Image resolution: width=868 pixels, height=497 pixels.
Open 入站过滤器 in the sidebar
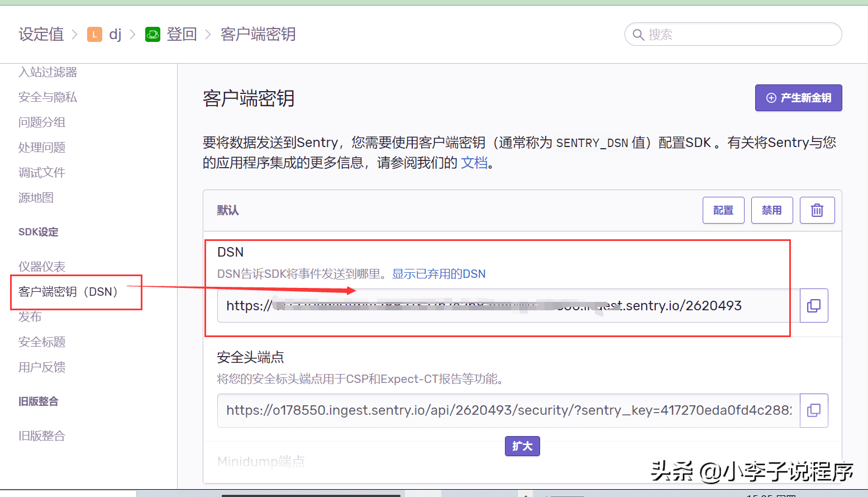click(x=48, y=72)
